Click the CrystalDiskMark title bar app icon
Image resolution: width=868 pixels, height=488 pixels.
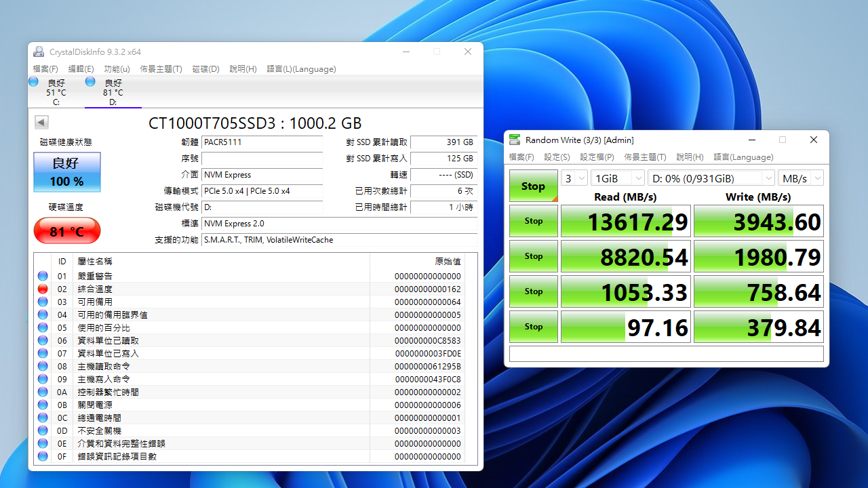click(x=515, y=140)
